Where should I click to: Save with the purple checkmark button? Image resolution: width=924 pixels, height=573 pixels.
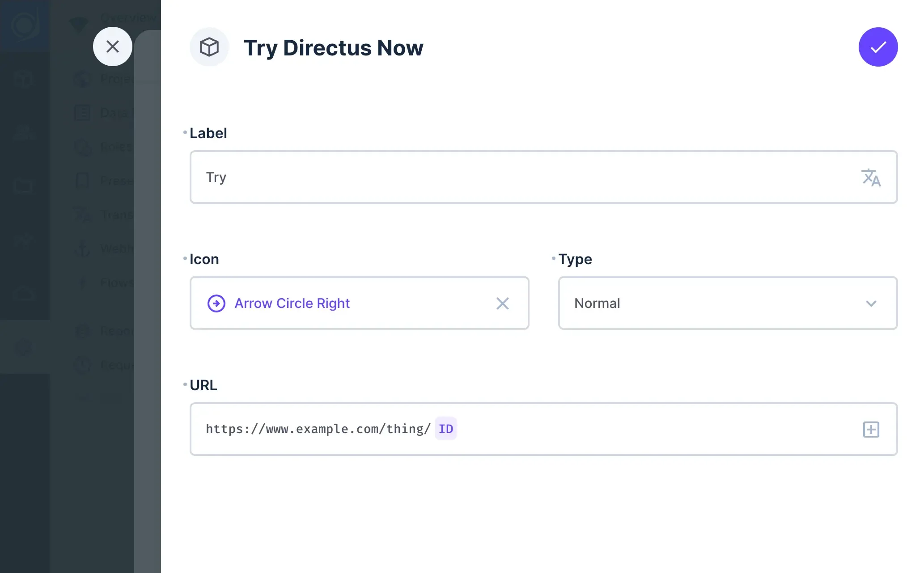coord(877,46)
